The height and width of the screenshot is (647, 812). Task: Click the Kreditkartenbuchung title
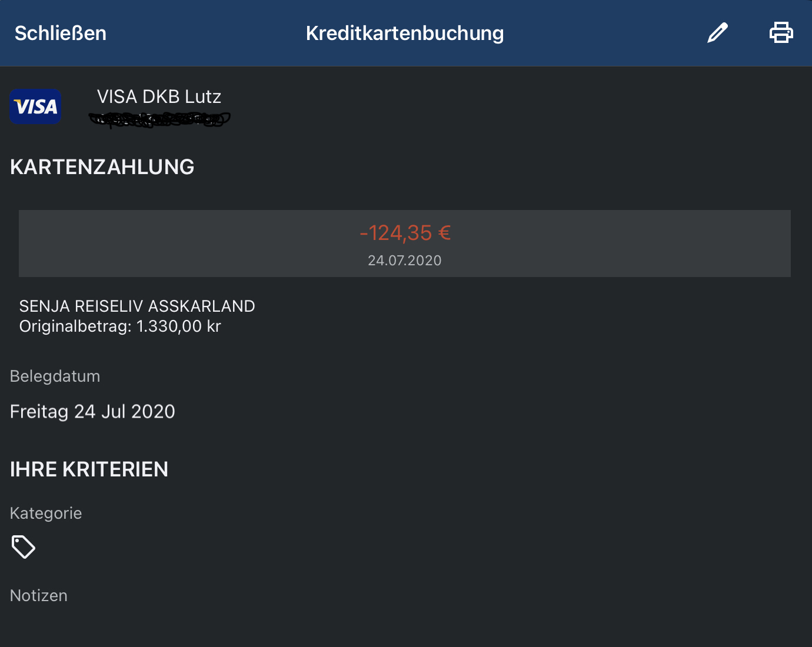pyautogui.click(x=405, y=34)
